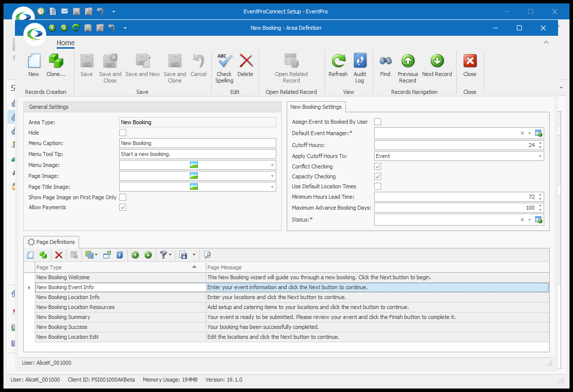Image resolution: width=573 pixels, height=392 pixels.
Task: Click the red Close icon in the ribbon
Action: [470, 61]
